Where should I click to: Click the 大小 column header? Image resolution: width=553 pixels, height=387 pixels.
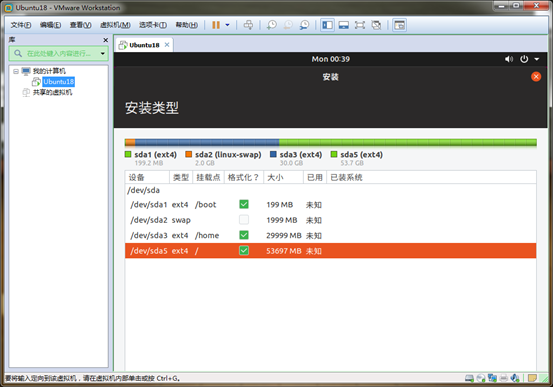[284, 177]
